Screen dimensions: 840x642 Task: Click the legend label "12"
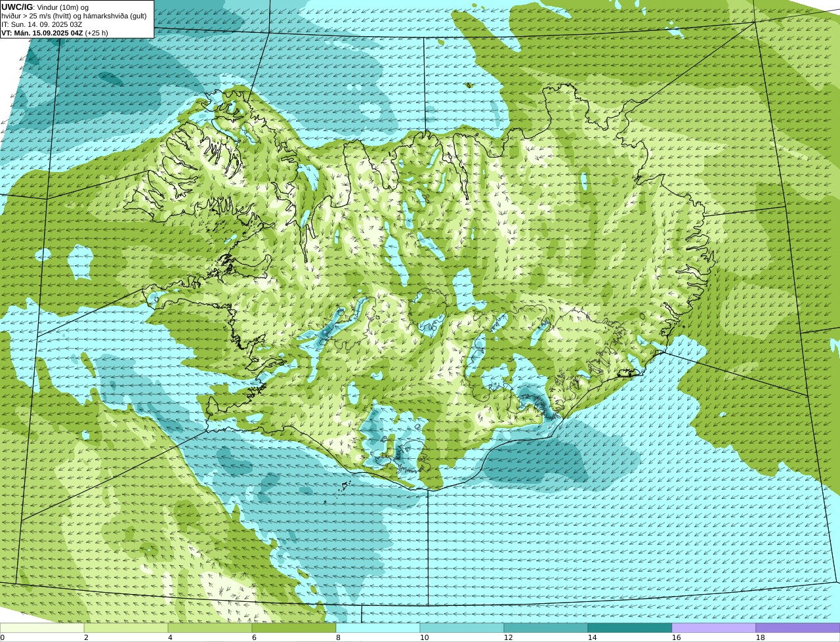click(508, 637)
